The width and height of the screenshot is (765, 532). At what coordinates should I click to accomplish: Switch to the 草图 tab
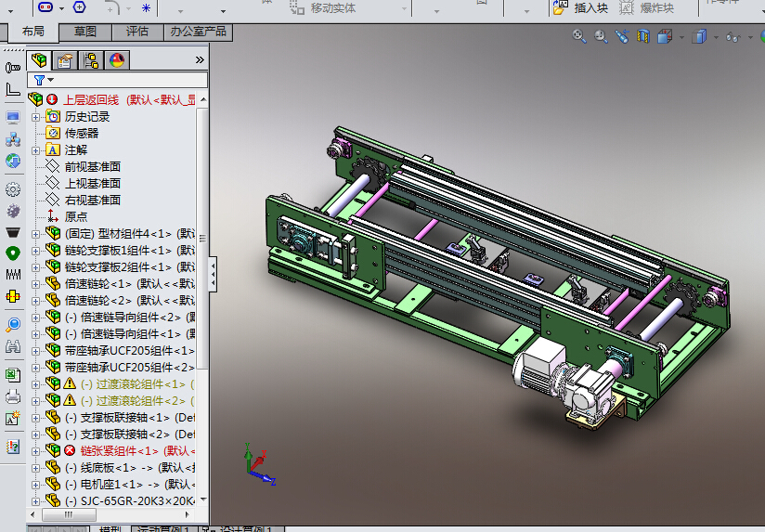pos(85,32)
